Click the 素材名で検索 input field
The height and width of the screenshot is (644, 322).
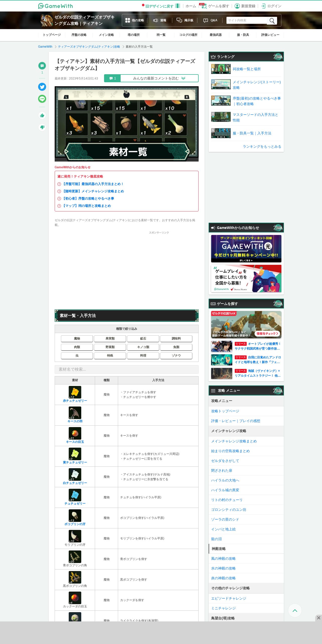[x=127, y=369]
